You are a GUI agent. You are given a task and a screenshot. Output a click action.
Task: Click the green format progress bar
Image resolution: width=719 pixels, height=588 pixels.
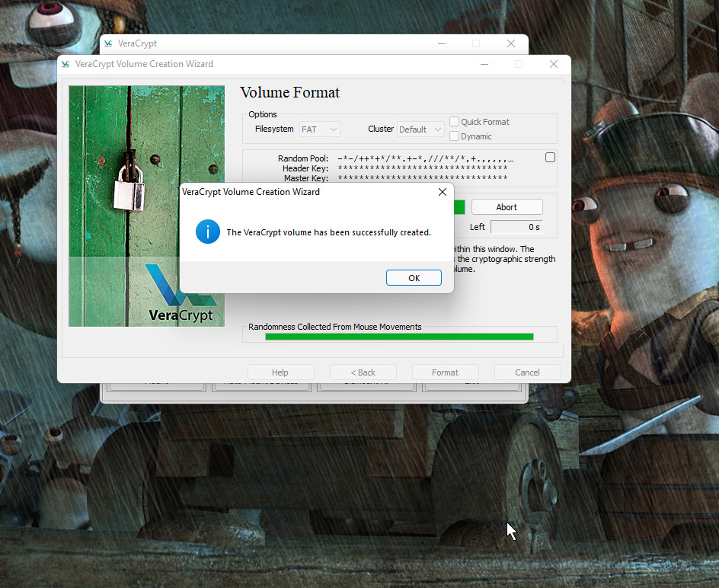click(x=459, y=207)
